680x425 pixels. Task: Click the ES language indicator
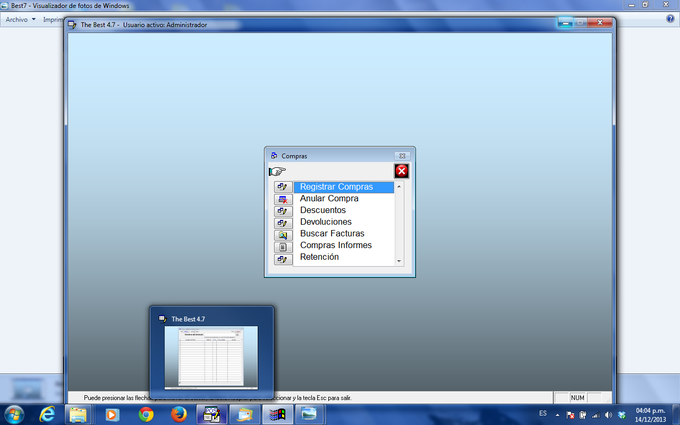(543, 413)
